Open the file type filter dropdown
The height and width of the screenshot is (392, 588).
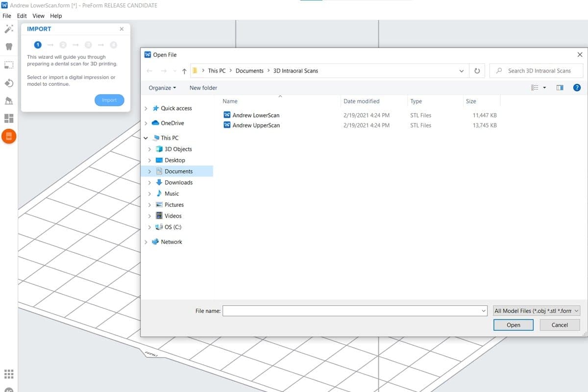(x=537, y=311)
